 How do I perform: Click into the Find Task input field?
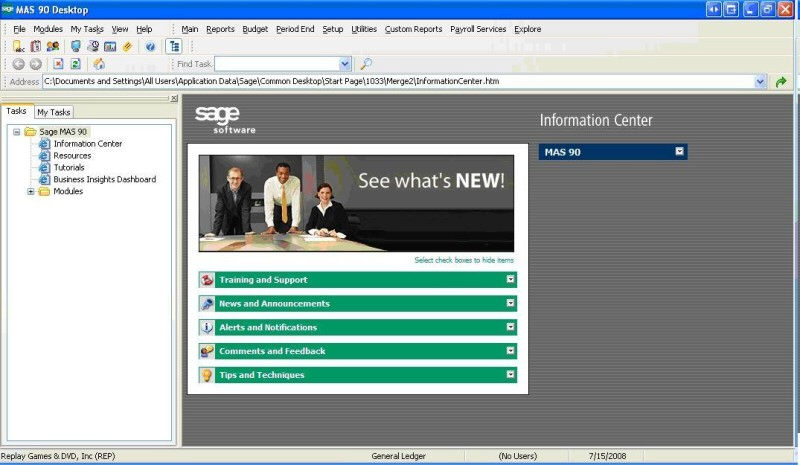[x=277, y=64]
